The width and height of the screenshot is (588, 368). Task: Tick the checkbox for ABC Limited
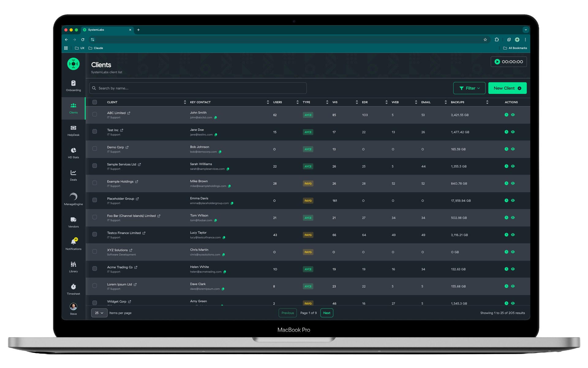pos(95,114)
